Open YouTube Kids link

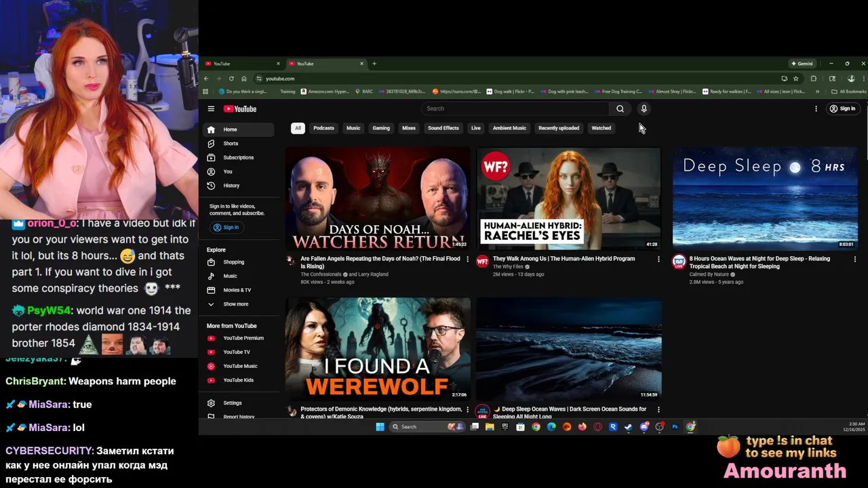(238, 380)
